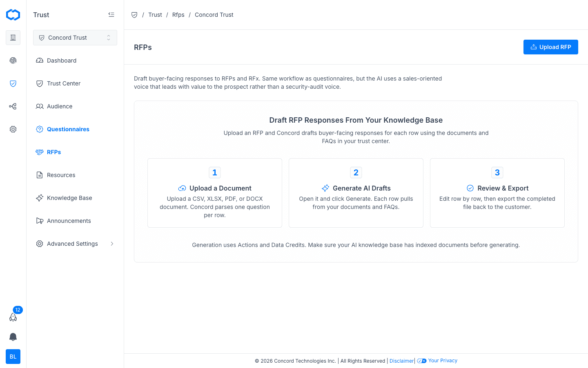The image size is (588, 368).
Task: Open the fingerprint icon in left rail
Action: point(13,61)
